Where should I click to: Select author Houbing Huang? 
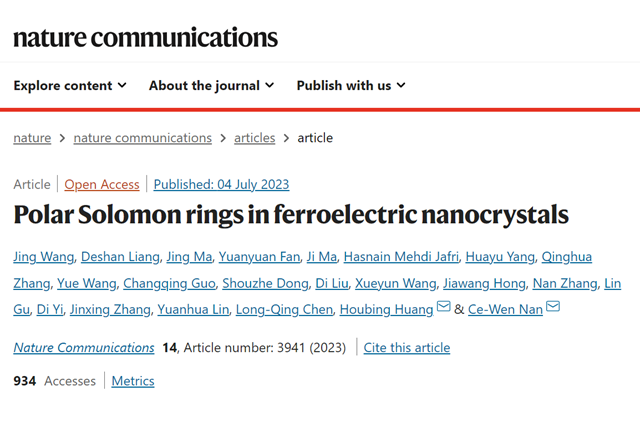(x=387, y=309)
